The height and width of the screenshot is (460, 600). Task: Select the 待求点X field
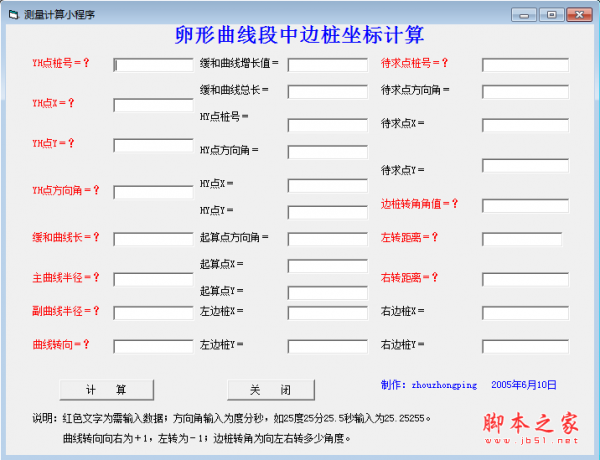pos(525,125)
